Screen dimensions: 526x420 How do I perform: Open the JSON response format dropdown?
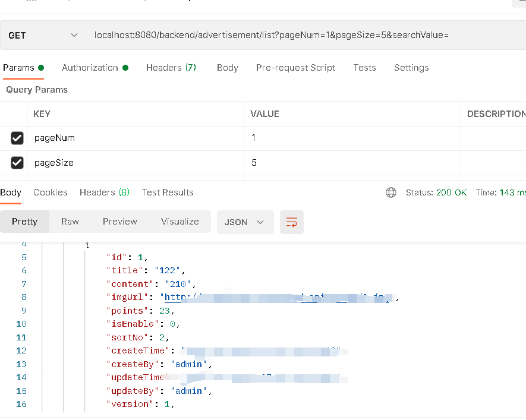coord(245,221)
